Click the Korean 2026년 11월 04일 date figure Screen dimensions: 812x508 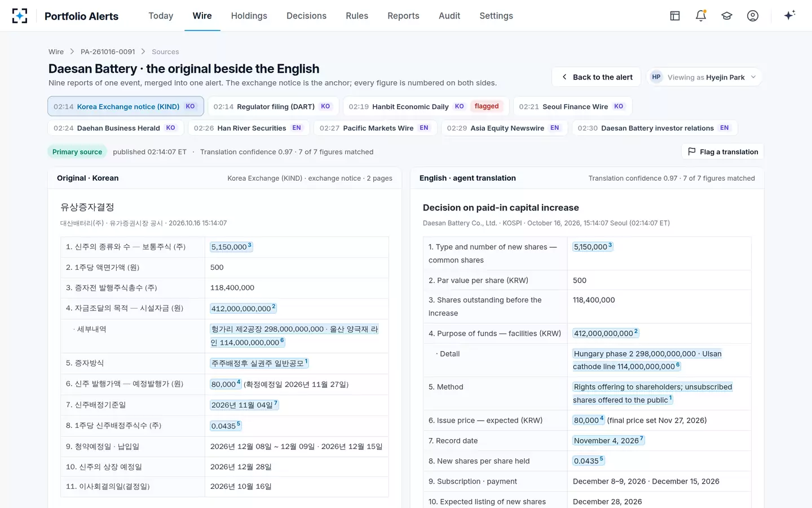point(244,405)
